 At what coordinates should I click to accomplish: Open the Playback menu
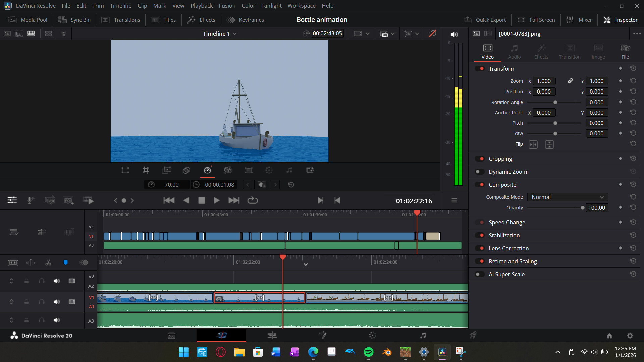[x=202, y=6]
